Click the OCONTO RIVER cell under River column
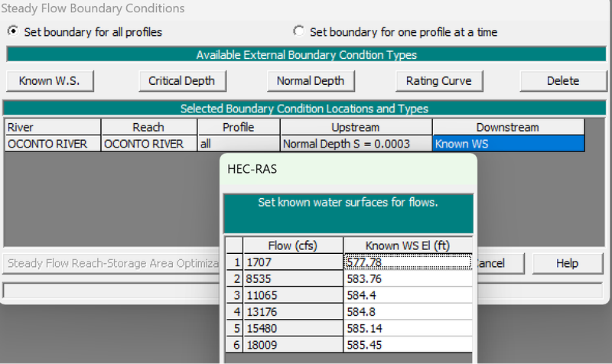Image resolution: width=612 pixels, height=364 pixels. click(53, 143)
